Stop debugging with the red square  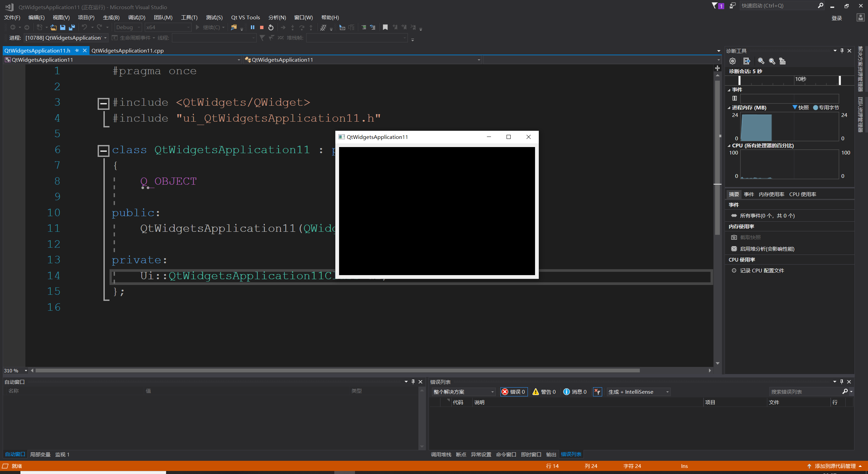[261, 27]
